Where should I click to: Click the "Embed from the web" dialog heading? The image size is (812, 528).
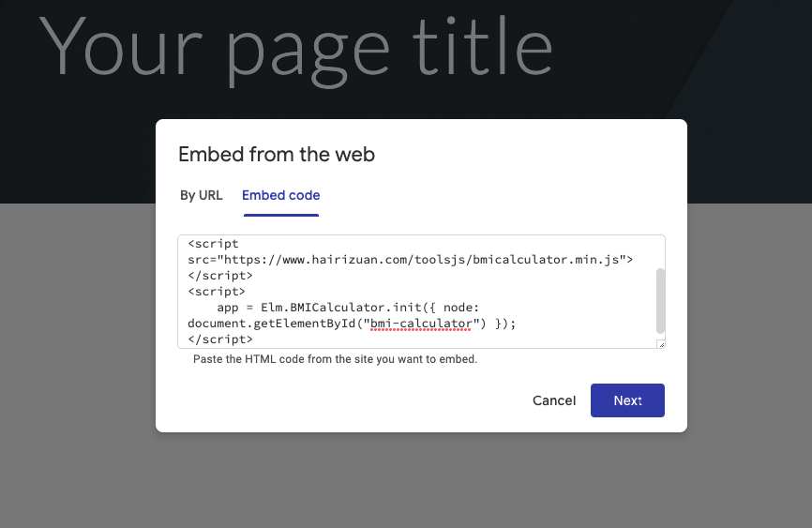[277, 155]
